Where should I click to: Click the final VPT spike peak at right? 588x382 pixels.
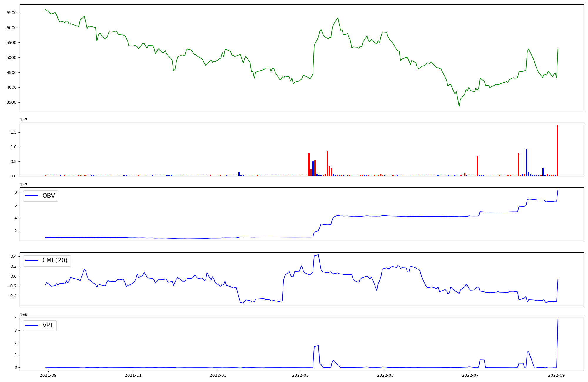click(558, 320)
